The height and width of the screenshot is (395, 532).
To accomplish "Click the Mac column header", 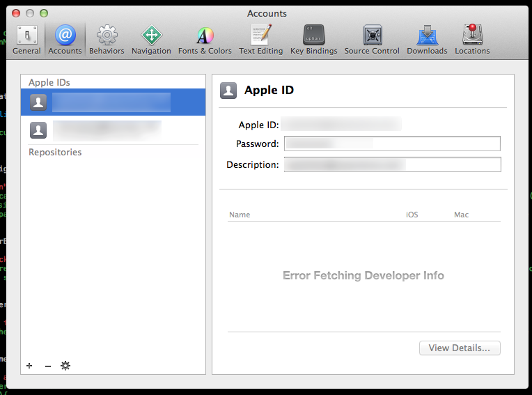I will (x=461, y=215).
